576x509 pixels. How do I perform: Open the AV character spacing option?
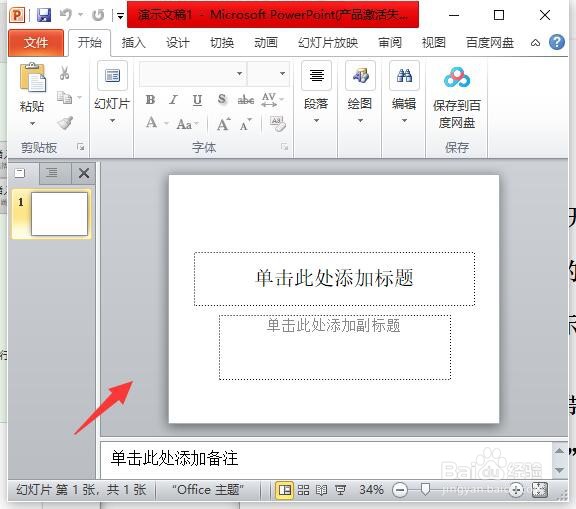273,100
